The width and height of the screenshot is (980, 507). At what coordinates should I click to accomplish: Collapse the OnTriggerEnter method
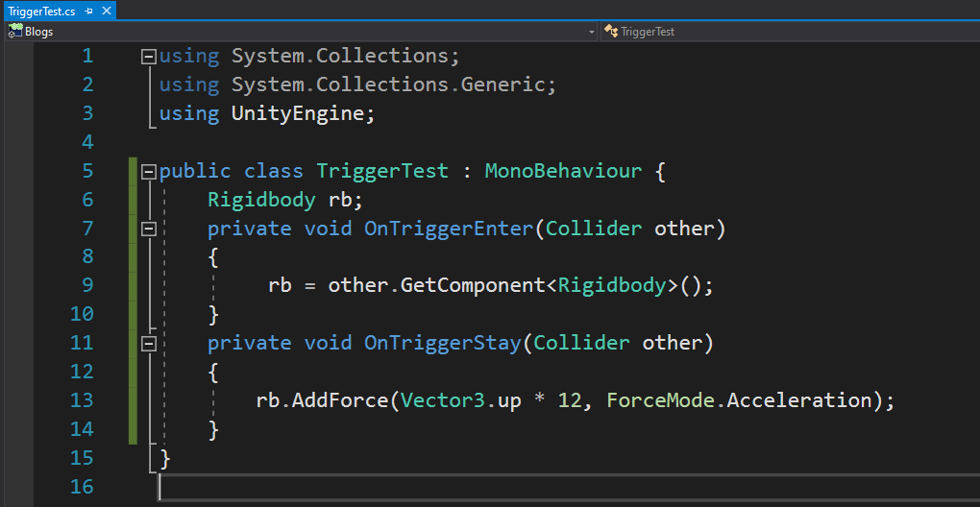[149, 229]
